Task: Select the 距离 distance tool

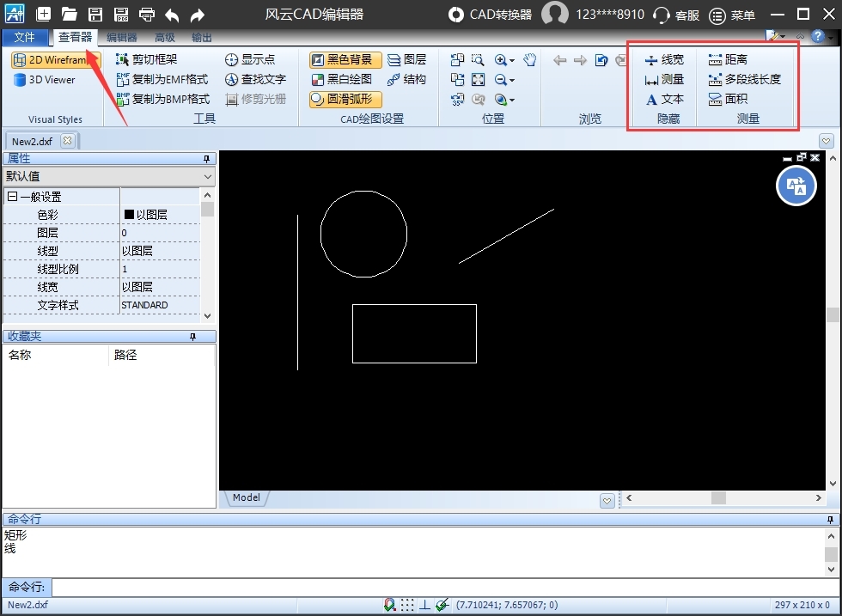Action: (728, 59)
